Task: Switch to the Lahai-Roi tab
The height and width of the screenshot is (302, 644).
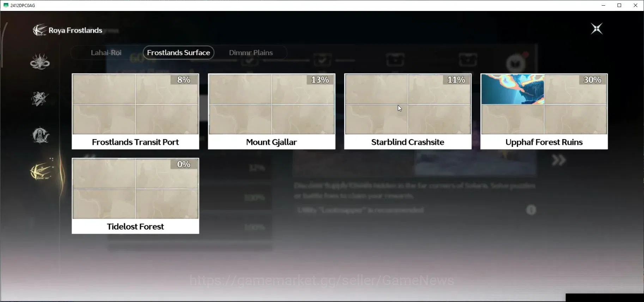Action: click(x=106, y=53)
